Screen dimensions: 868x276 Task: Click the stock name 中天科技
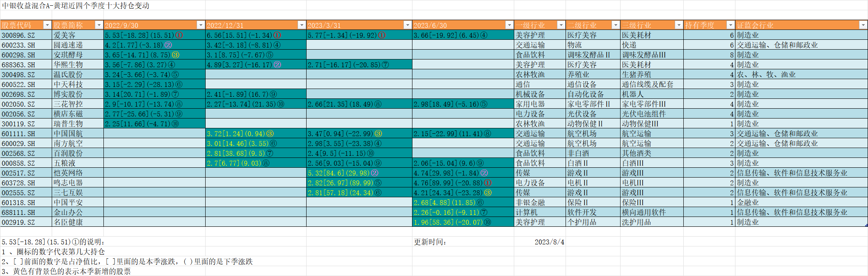click(78, 84)
